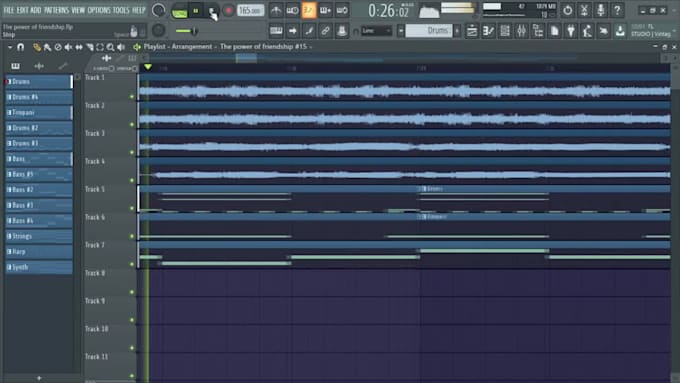Open the Line snap selector dropdown
Image resolution: width=680 pixels, height=383 pixels.
point(376,31)
